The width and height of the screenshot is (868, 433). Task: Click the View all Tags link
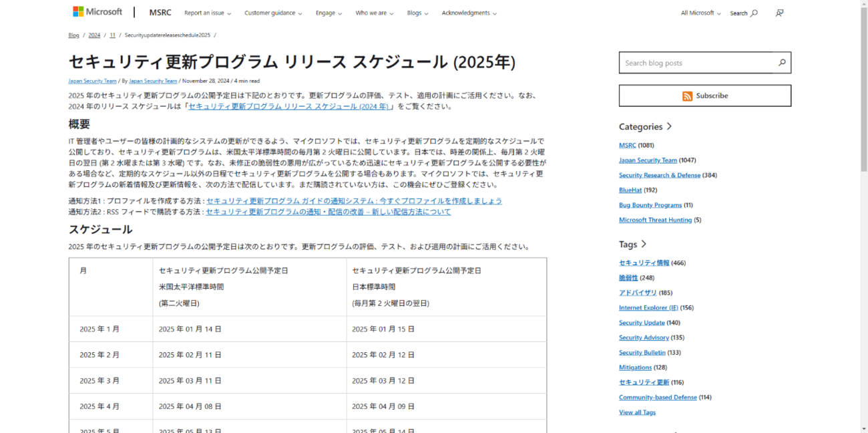[637, 412]
